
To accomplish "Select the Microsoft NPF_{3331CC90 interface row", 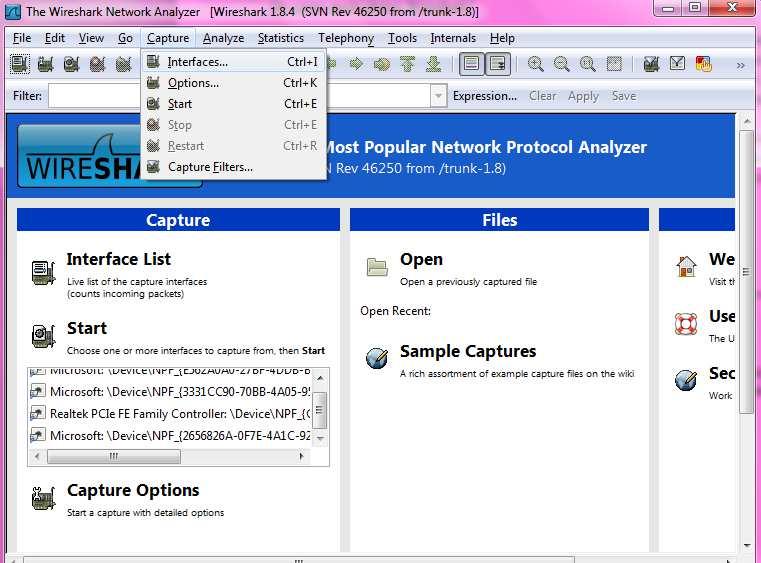I will coord(169,392).
